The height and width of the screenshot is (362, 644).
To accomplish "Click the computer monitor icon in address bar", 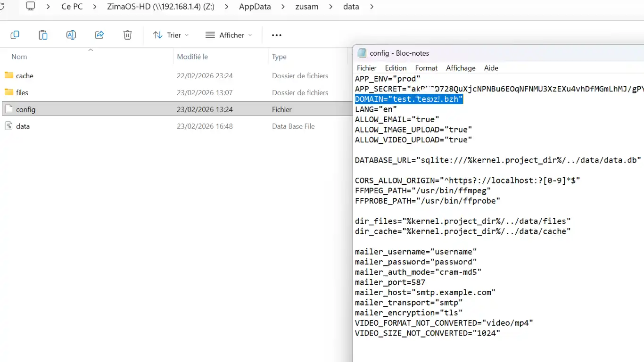I will [31, 7].
